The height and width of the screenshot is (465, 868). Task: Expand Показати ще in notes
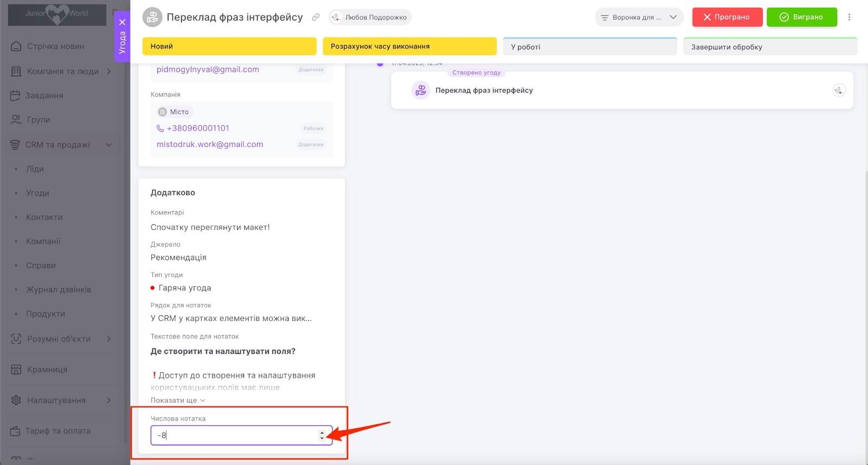click(x=178, y=401)
